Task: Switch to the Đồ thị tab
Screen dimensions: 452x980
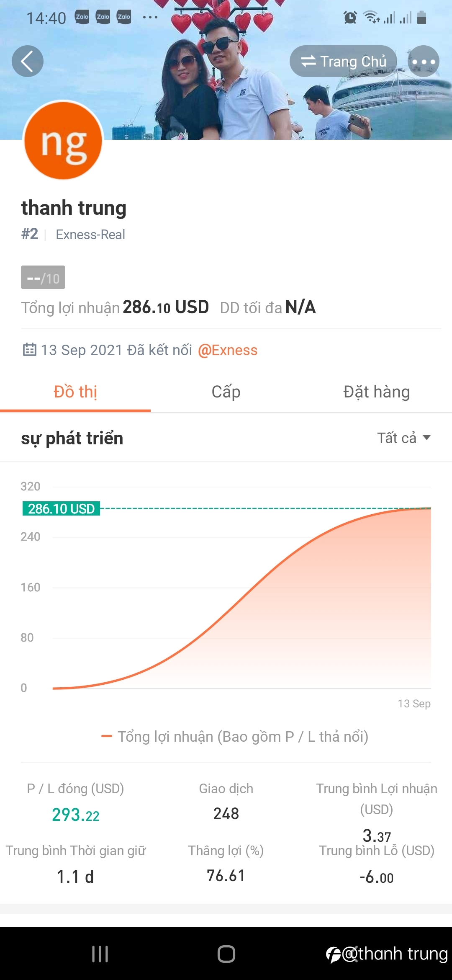Action: pyautogui.click(x=75, y=392)
